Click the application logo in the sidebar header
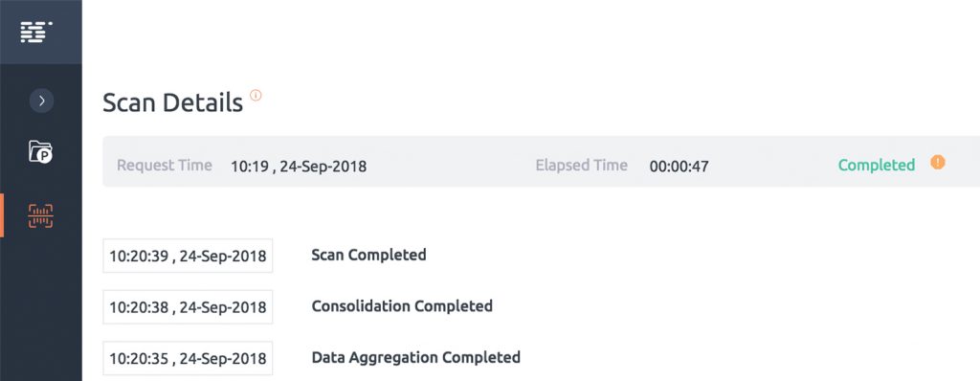The width and height of the screenshot is (980, 381). click(36, 32)
